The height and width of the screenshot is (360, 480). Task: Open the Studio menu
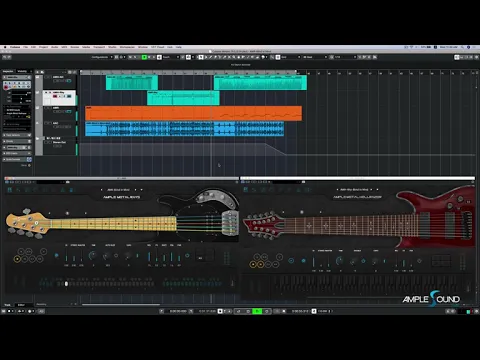coord(112,47)
